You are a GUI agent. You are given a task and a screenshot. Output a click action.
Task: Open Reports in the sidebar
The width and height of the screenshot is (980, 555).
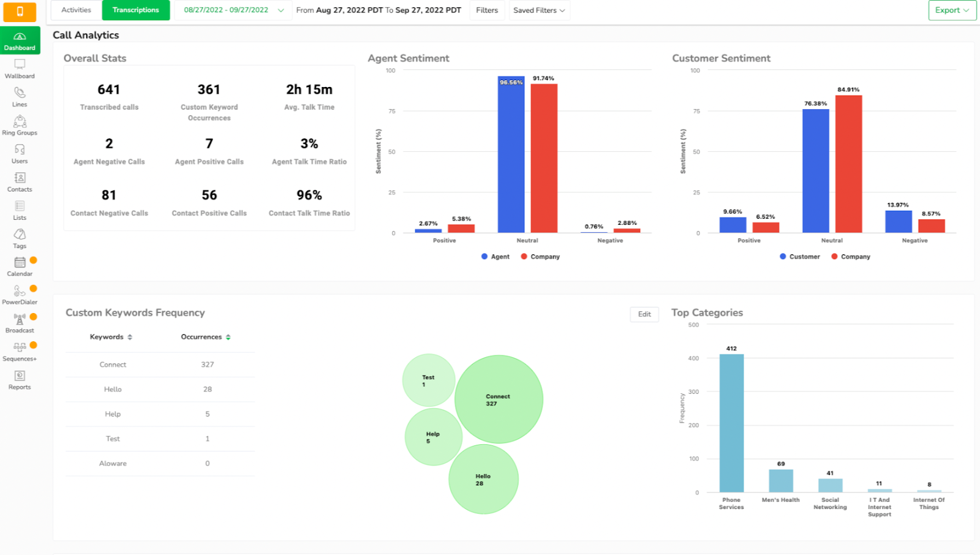pos(20,380)
